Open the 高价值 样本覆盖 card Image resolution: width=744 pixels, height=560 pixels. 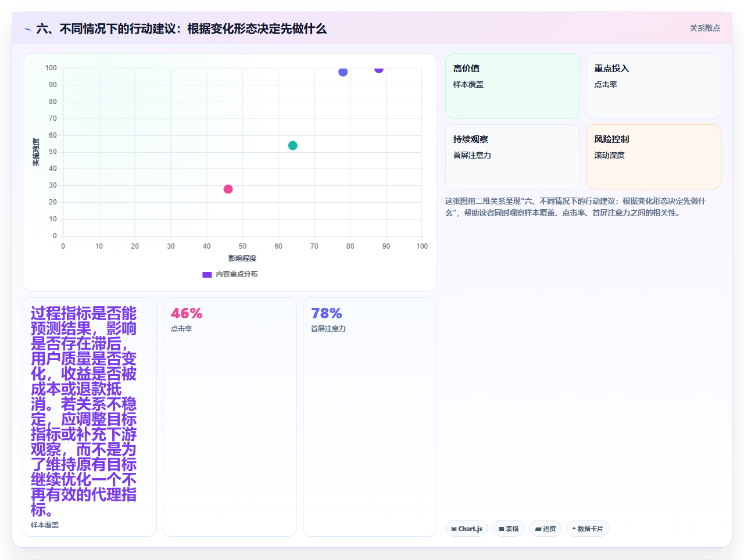click(513, 86)
